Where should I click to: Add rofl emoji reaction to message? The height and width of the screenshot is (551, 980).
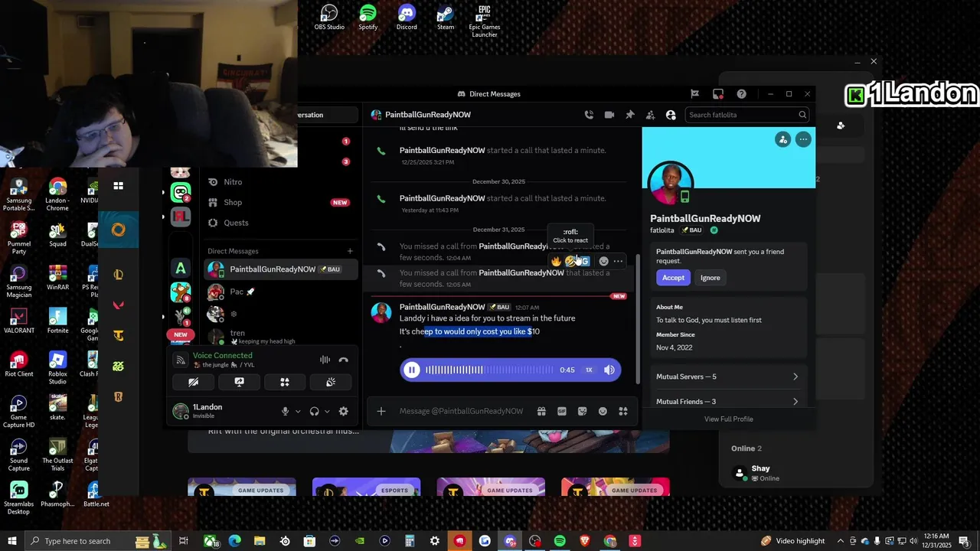[570, 261]
